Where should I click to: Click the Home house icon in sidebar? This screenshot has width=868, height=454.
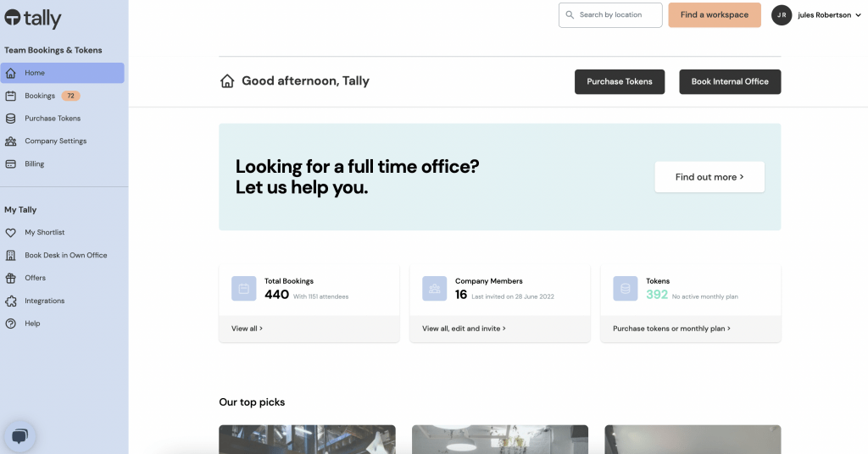click(10, 73)
